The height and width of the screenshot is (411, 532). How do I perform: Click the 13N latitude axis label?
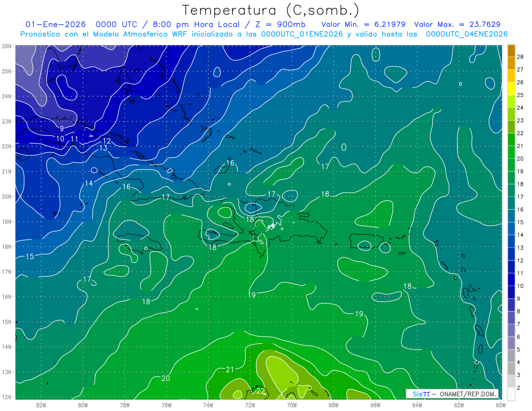pos(6,372)
